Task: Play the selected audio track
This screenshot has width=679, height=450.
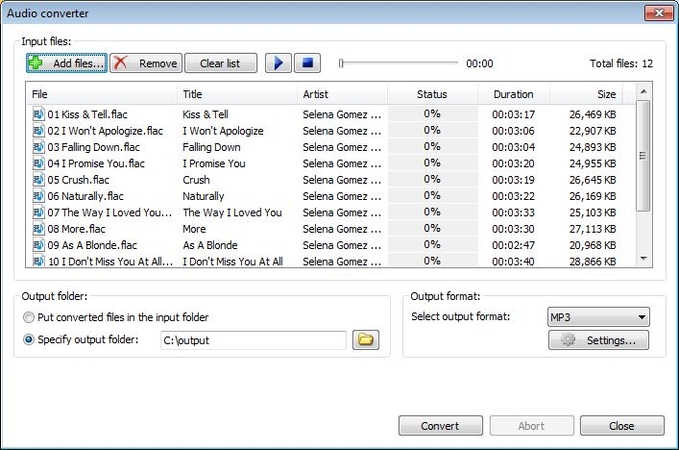Action: coord(278,63)
